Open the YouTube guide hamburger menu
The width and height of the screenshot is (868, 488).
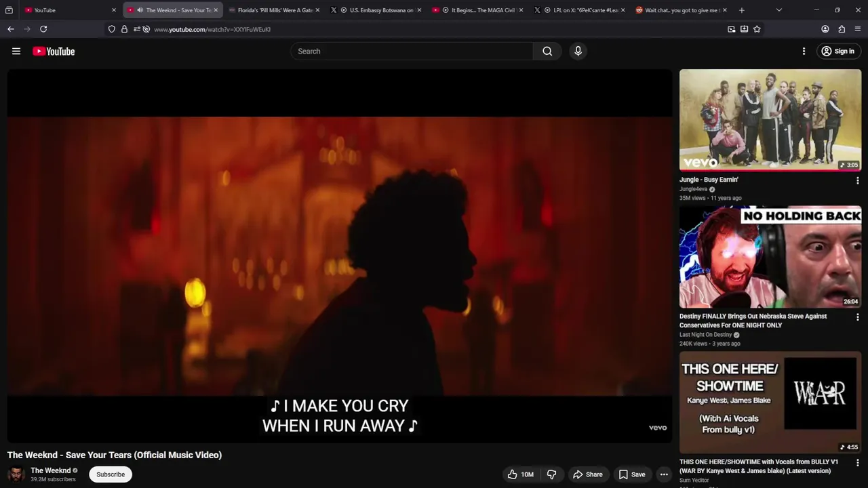[16, 52]
